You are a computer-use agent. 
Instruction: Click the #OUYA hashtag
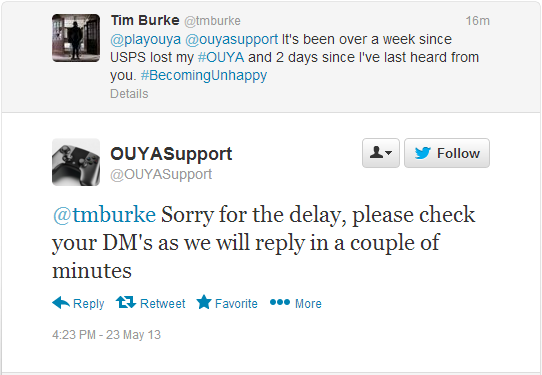click(221, 57)
